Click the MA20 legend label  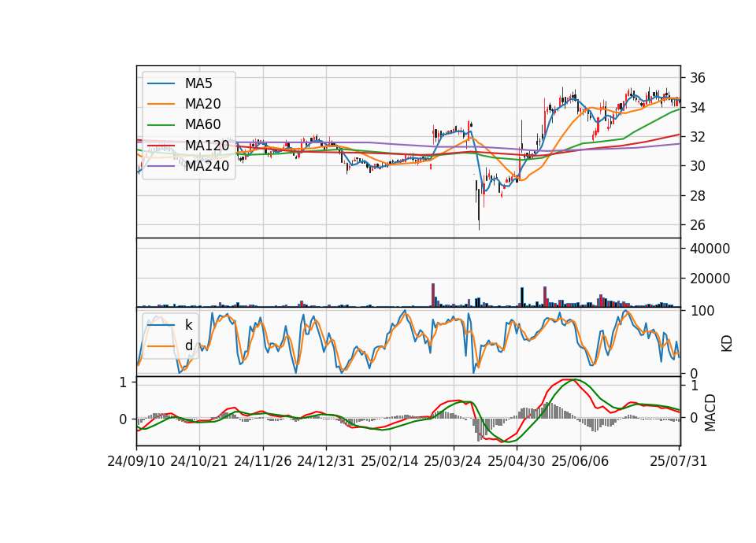point(203,104)
